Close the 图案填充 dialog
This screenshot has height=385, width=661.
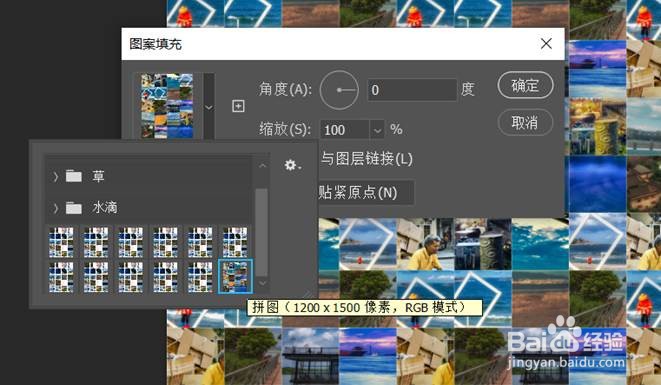(546, 43)
